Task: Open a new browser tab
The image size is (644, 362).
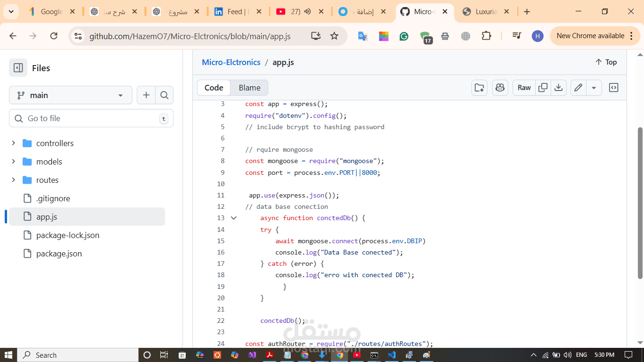Action: click(527, 12)
